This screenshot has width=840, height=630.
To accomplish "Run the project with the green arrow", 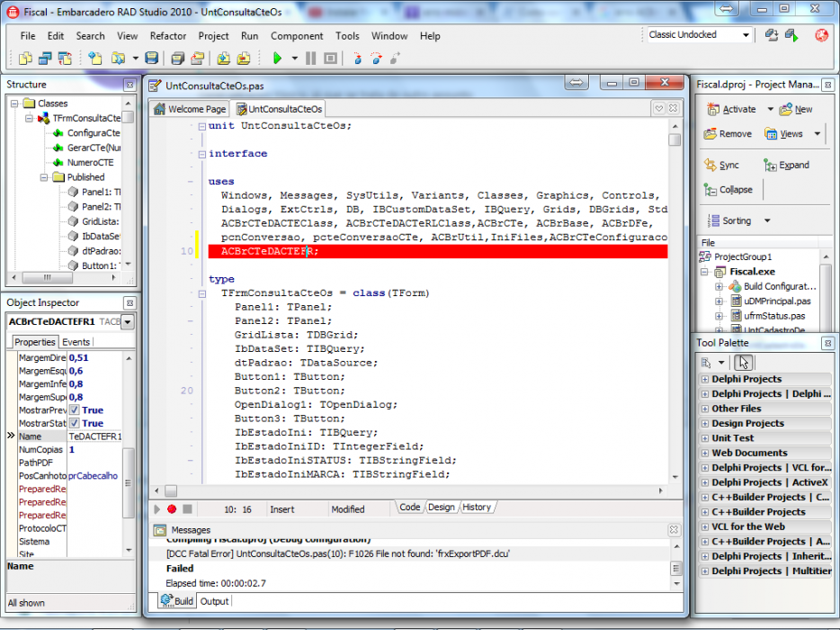I will pos(277,58).
